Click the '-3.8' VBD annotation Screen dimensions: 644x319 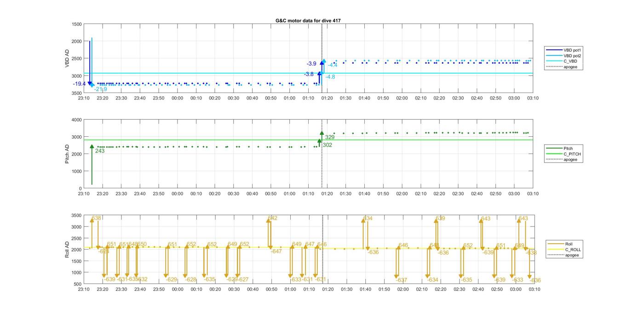309,74
